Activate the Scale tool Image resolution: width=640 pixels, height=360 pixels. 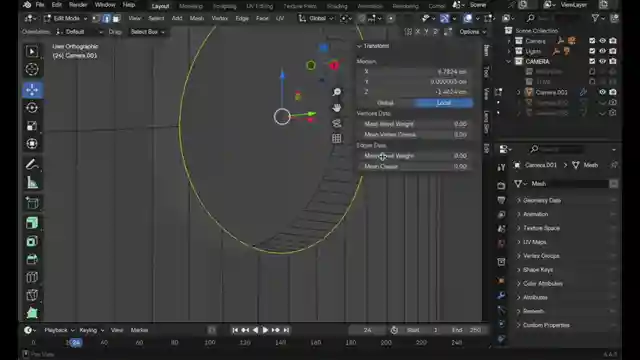click(32, 126)
